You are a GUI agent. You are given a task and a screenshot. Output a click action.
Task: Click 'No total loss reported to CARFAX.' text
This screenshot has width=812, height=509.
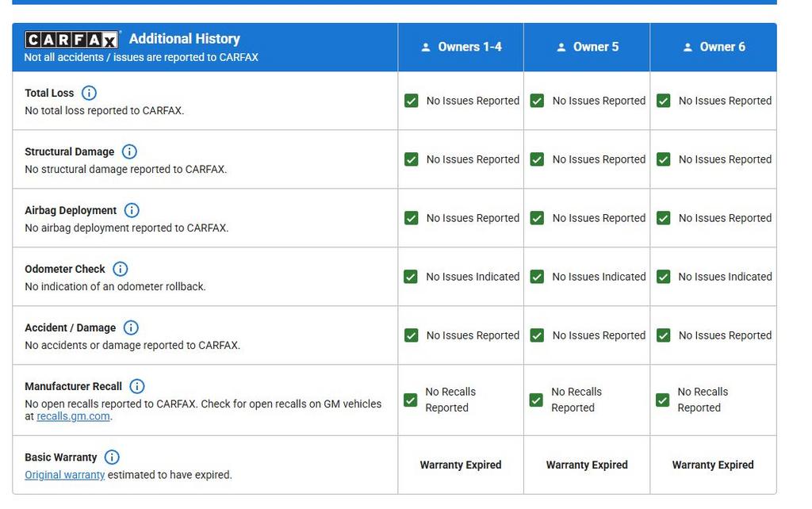click(105, 111)
